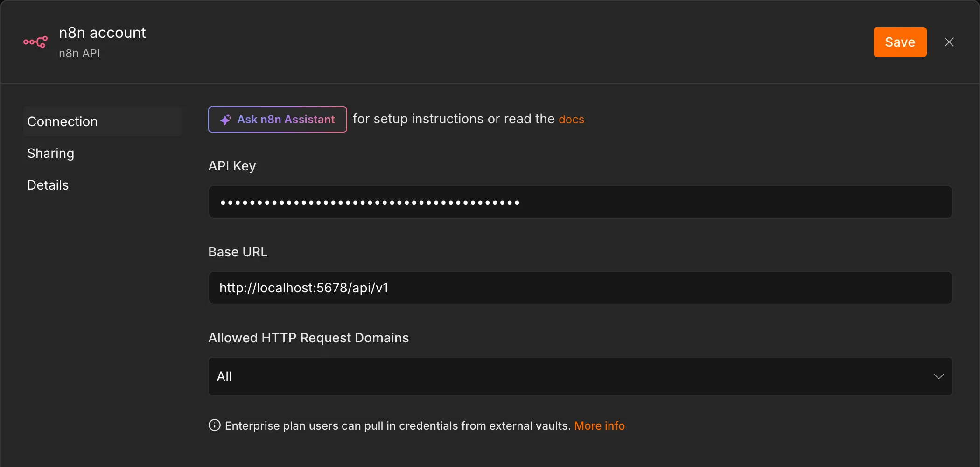Click the 'API Key' field label

pos(232,166)
